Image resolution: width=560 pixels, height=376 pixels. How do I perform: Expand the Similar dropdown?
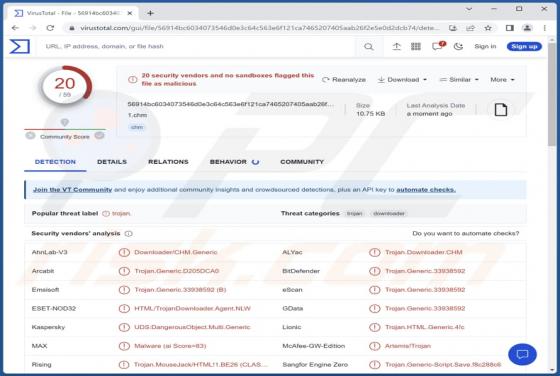point(459,80)
